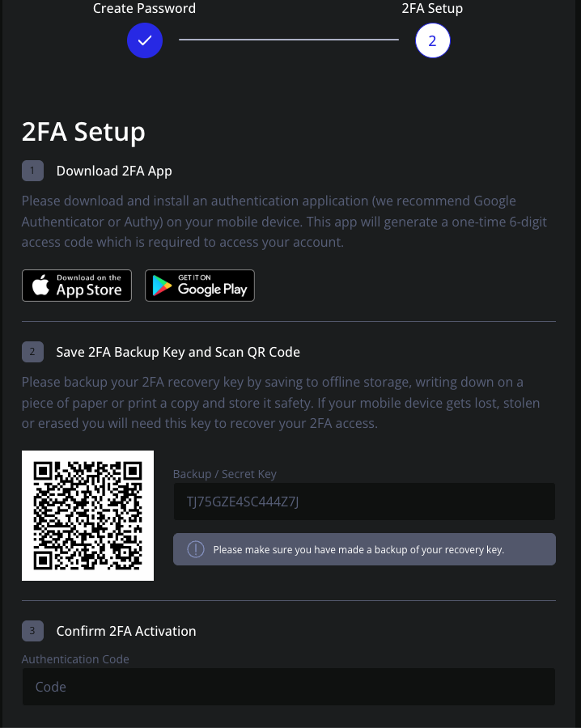581x728 pixels.
Task: Click the QR code image
Action: (87, 515)
